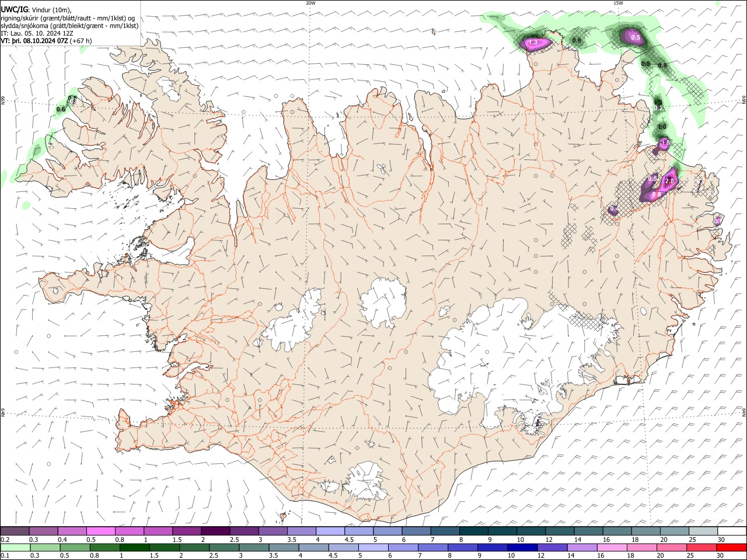Select the darkest green 1 swatch in lower scale
Image resolution: width=747 pixels, height=560 pixels.
click(x=134, y=547)
